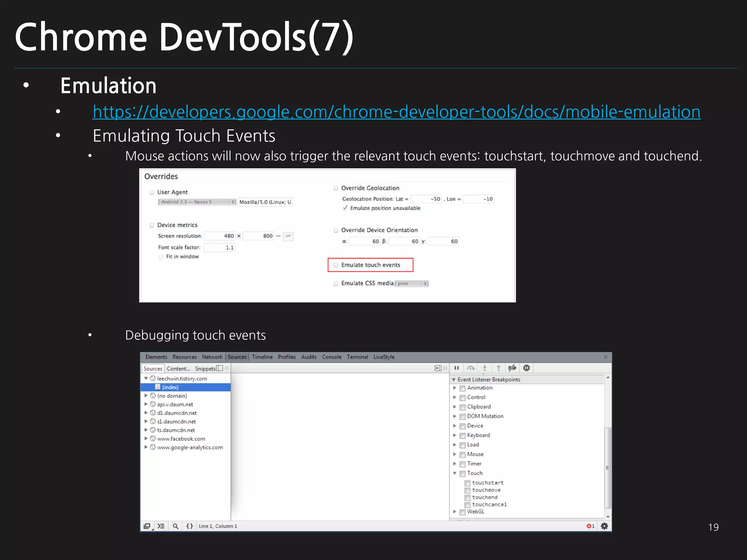Image resolution: width=747 pixels, height=560 pixels.
Task: Collapse the leechwin.tistory.com tree node
Action: click(x=146, y=378)
